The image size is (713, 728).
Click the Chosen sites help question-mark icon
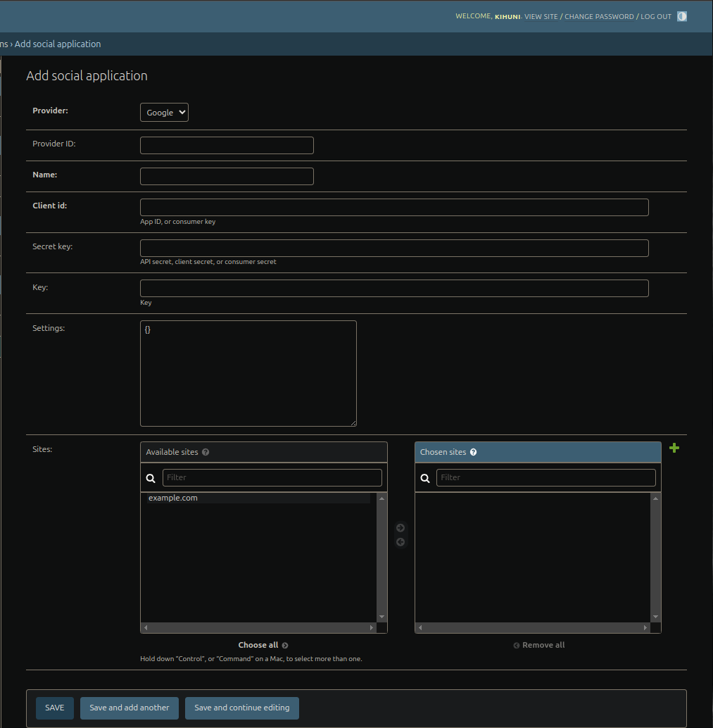tap(473, 452)
